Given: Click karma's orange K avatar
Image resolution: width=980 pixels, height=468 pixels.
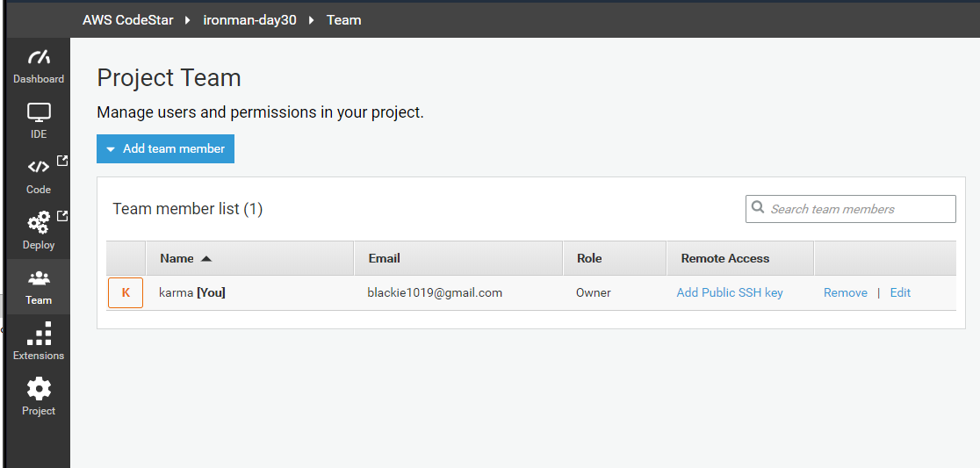Looking at the screenshot, I should tap(126, 292).
